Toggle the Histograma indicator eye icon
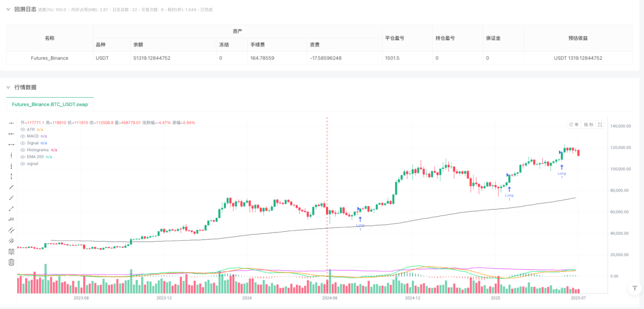 22,150
